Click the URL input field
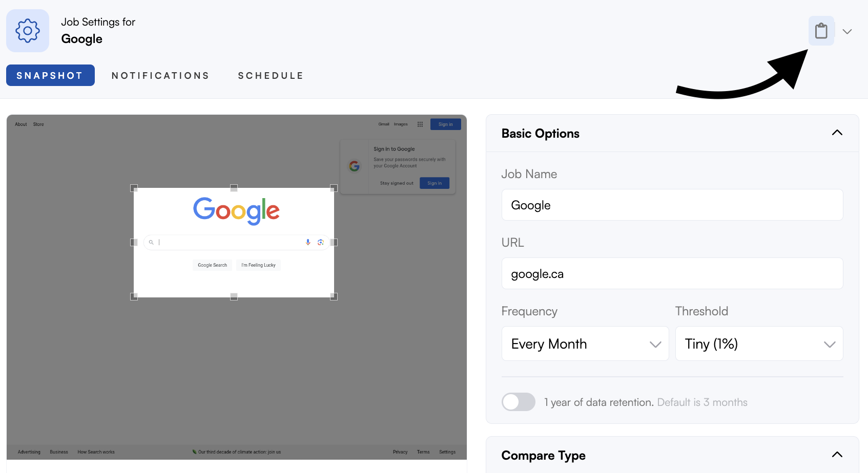 [x=672, y=273]
